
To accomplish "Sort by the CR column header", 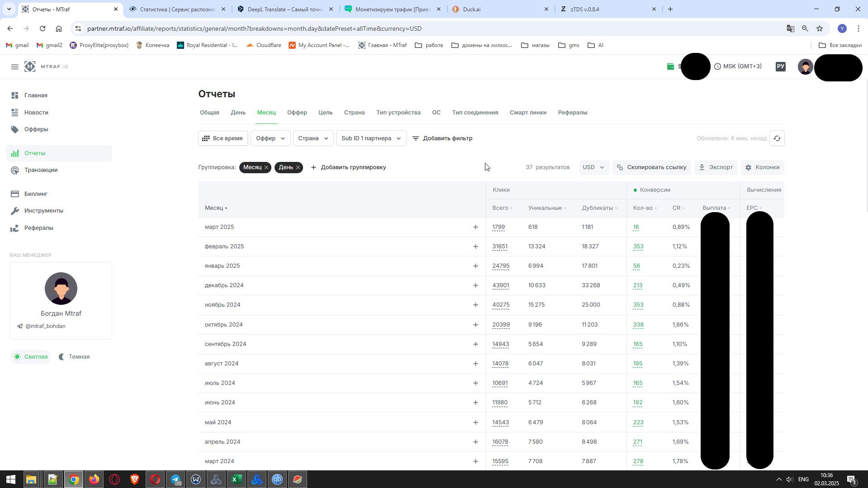I will 678,208.
